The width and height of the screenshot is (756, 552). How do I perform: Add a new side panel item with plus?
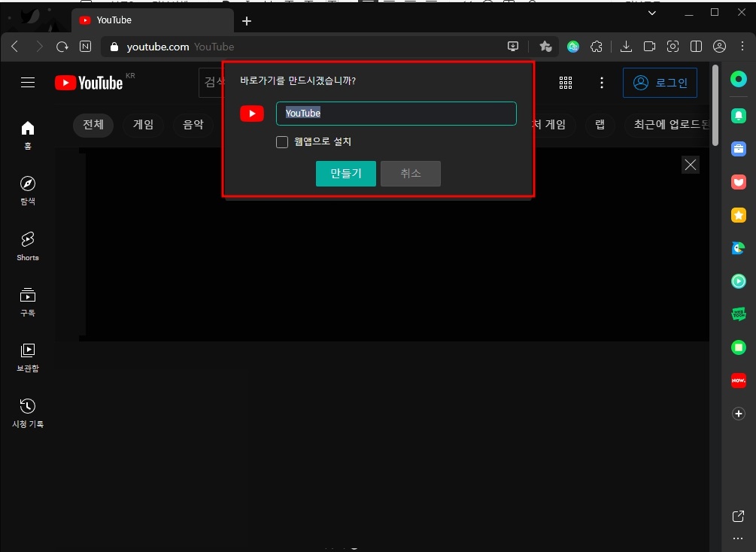point(739,414)
